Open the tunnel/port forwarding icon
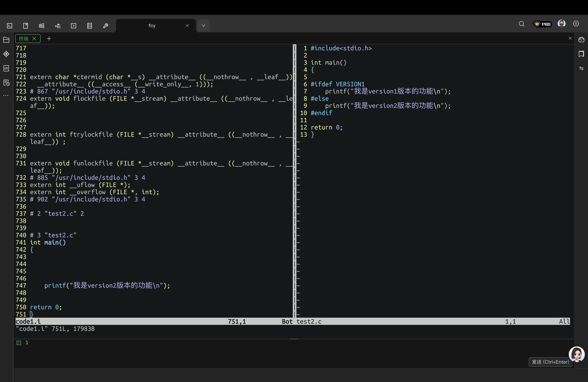Viewport: 588px width, 382px height. pyautogui.click(x=58, y=26)
